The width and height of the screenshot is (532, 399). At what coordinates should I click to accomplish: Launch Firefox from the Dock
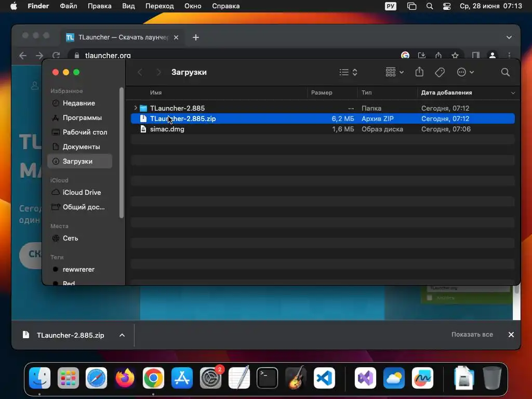(x=125, y=378)
